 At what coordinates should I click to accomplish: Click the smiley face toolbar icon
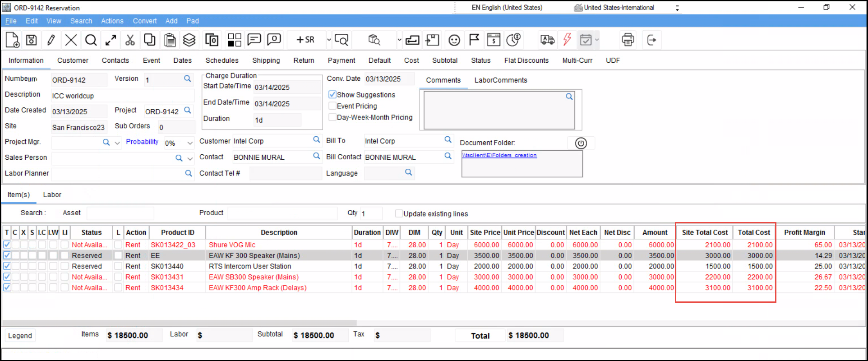(x=454, y=40)
